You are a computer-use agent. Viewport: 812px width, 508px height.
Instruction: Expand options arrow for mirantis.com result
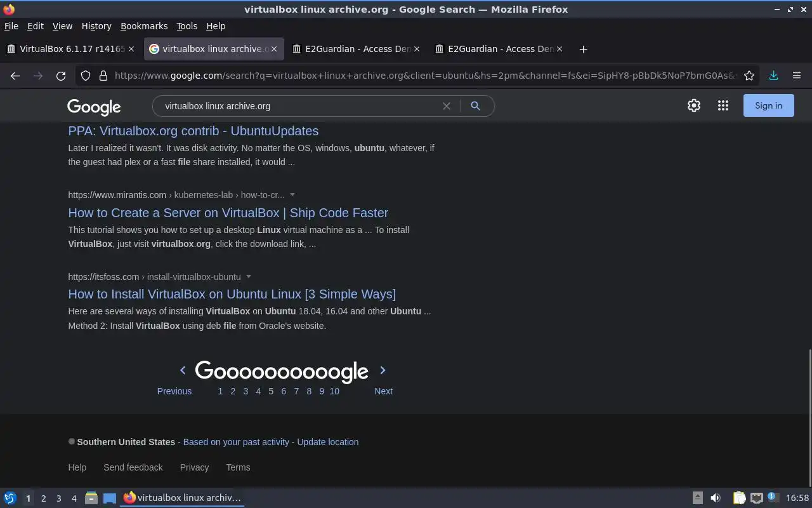pos(292,195)
